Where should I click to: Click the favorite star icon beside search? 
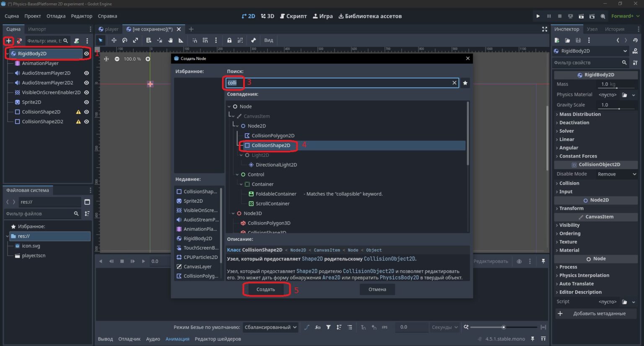pyautogui.click(x=465, y=83)
